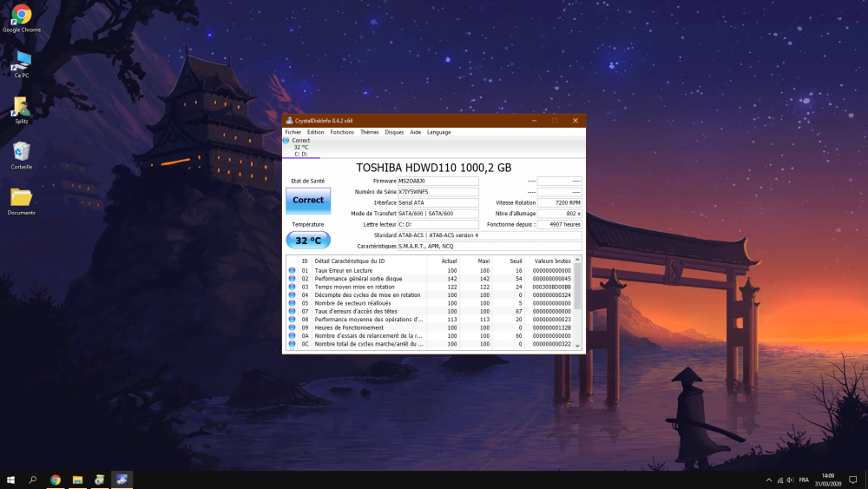Select the C: D: disk status icon

(x=287, y=141)
